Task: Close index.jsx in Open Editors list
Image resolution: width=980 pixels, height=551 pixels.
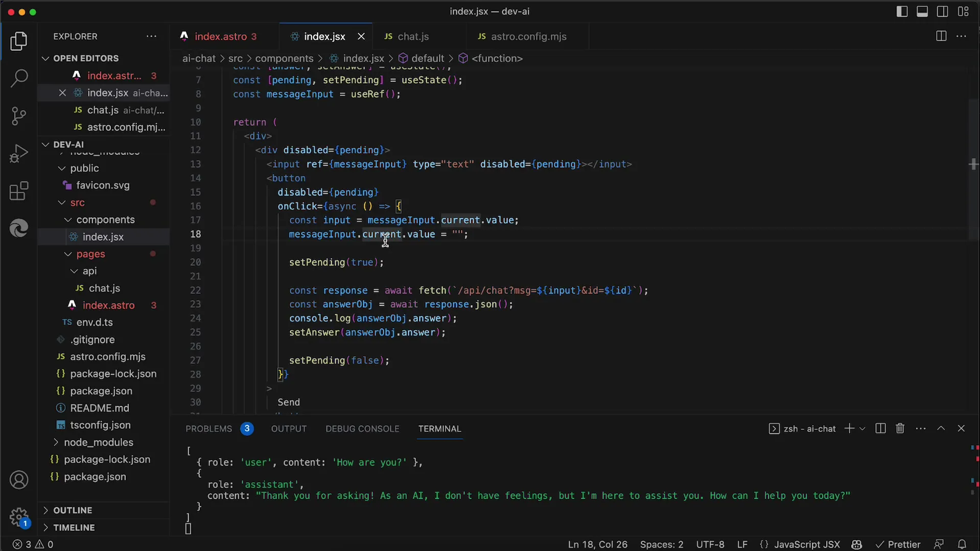Action: click(62, 93)
